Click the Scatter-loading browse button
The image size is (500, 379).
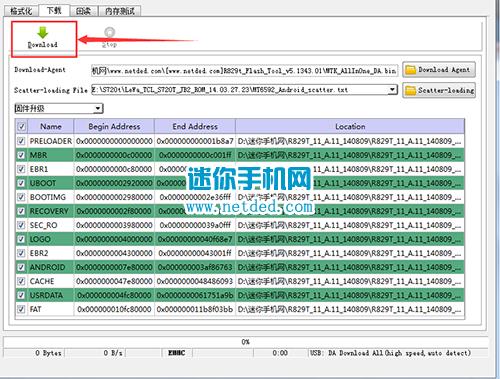click(x=439, y=90)
